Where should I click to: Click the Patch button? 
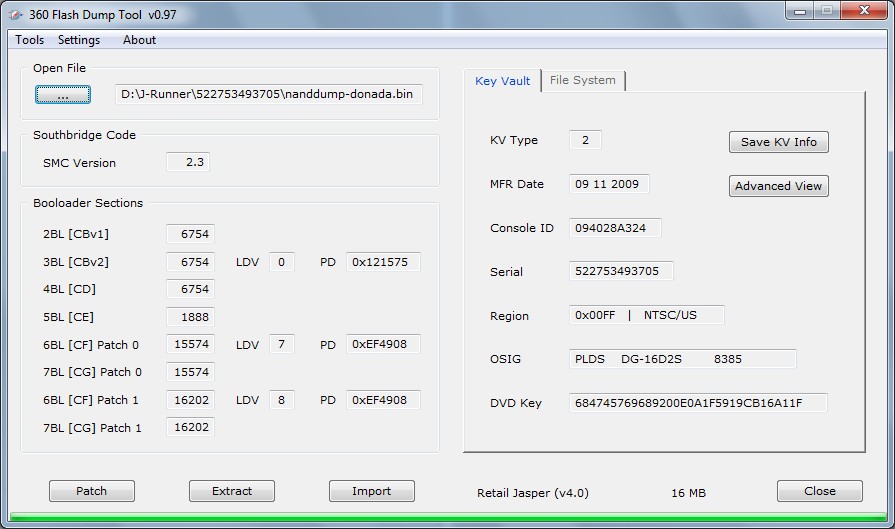92,491
